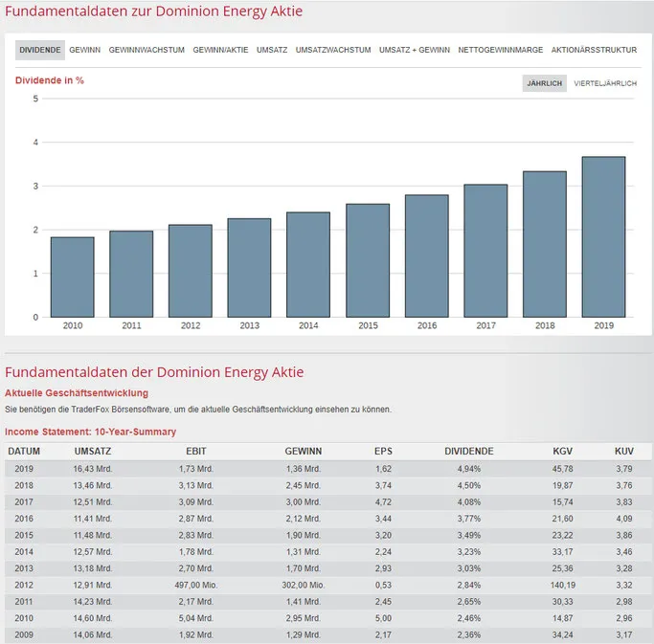
Task: Click the EPS column header
Action: coord(383,451)
